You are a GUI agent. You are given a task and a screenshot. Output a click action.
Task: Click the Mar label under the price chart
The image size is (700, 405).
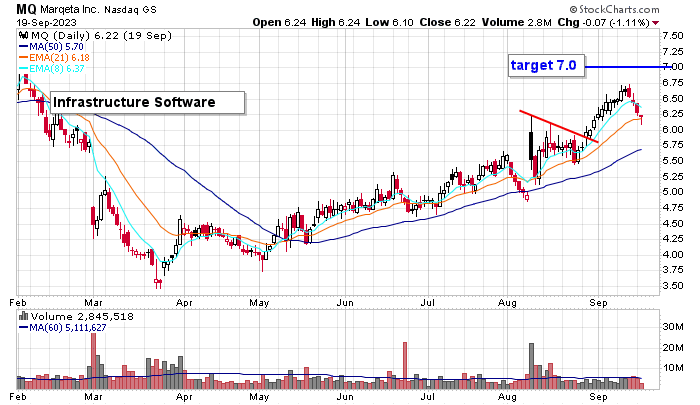click(x=93, y=303)
